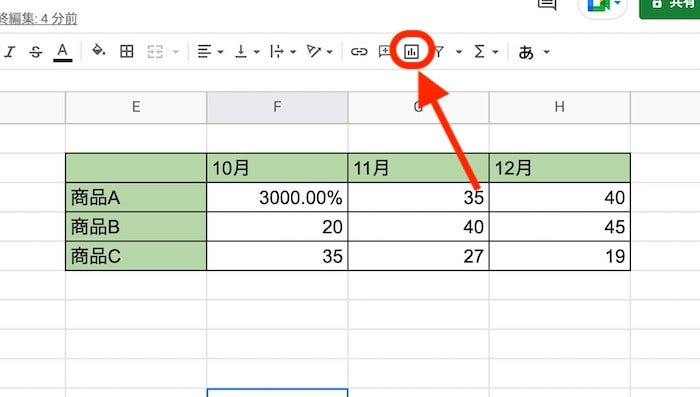Select column H header

pos(560,107)
